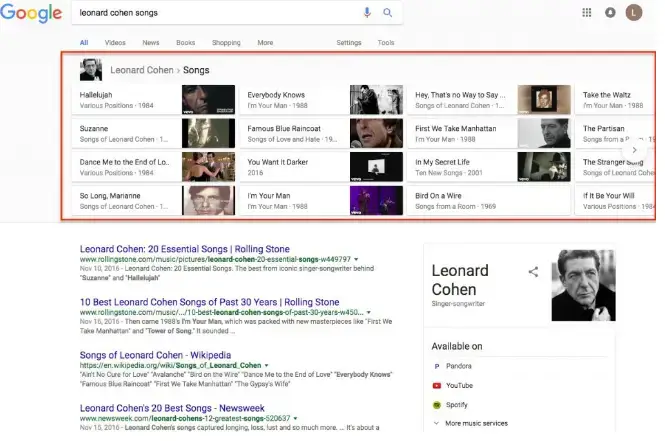Open the More search menu

[x=265, y=43]
